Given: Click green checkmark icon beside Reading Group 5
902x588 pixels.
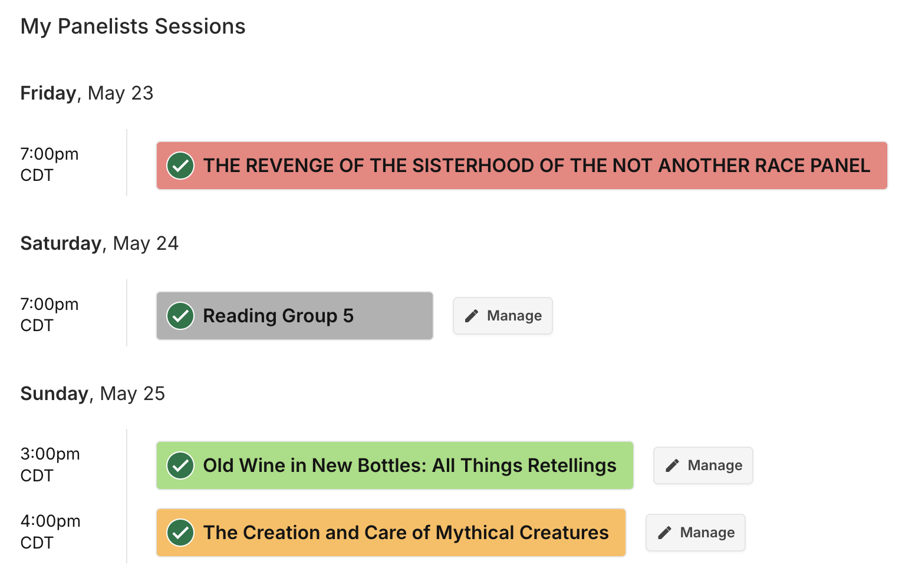Looking at the screenshot, I should [180, 316].
